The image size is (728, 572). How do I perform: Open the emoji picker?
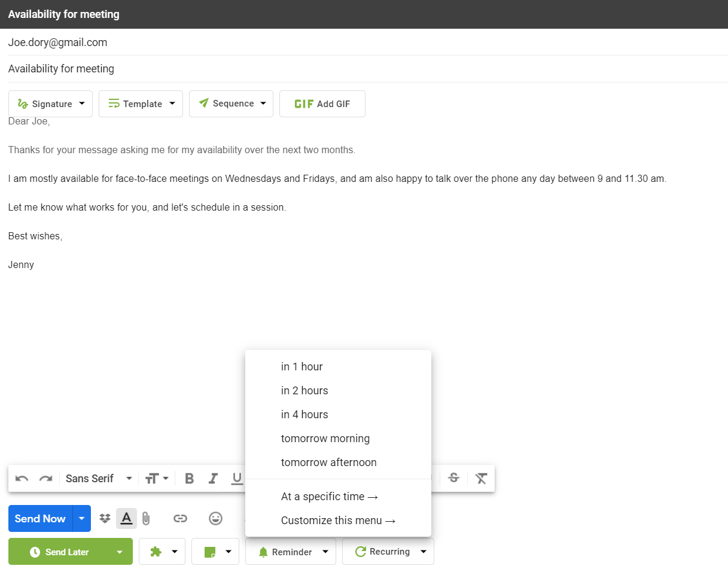(x=216, y=519)
